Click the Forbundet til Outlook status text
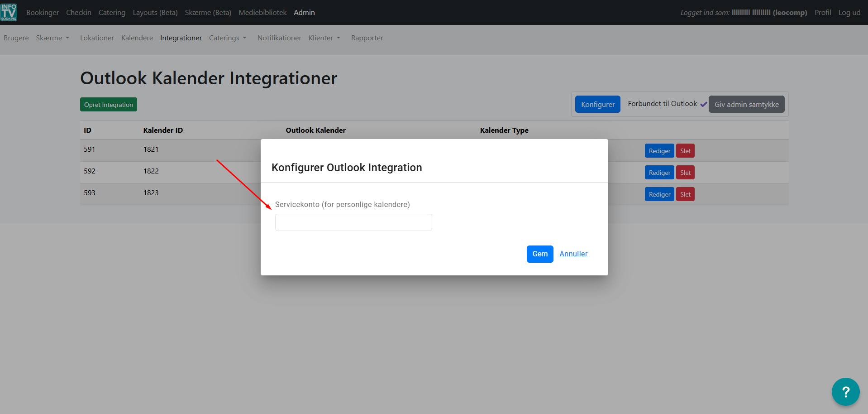Image resolution: width=868 pixels, height=414 pixels. (x=662, y=104)
